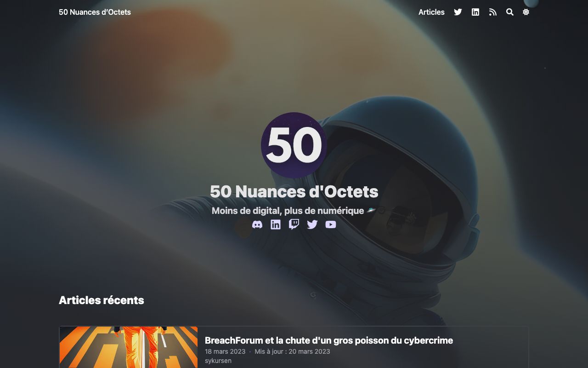588x368 pixels.
Task: Click the Articles récents heading
Action: tap(102, 300)
